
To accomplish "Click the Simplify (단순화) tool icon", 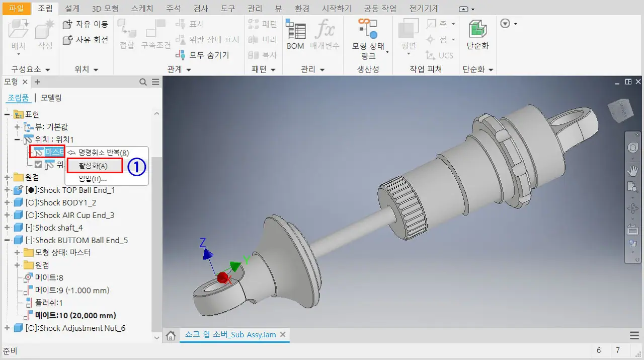I will [x=477, y=29].
